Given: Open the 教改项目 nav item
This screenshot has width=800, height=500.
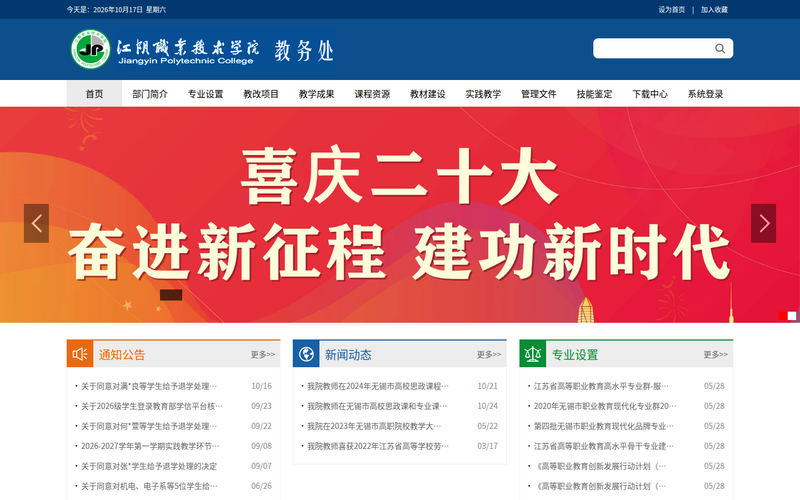Looking at the screenshot, I should pyautogui.click(x=261, y=94).
